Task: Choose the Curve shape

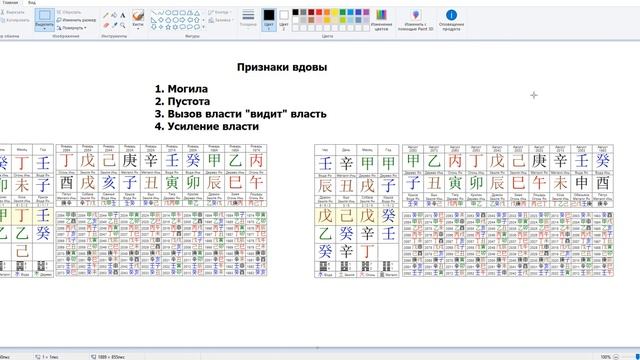Action: [161, 13]
